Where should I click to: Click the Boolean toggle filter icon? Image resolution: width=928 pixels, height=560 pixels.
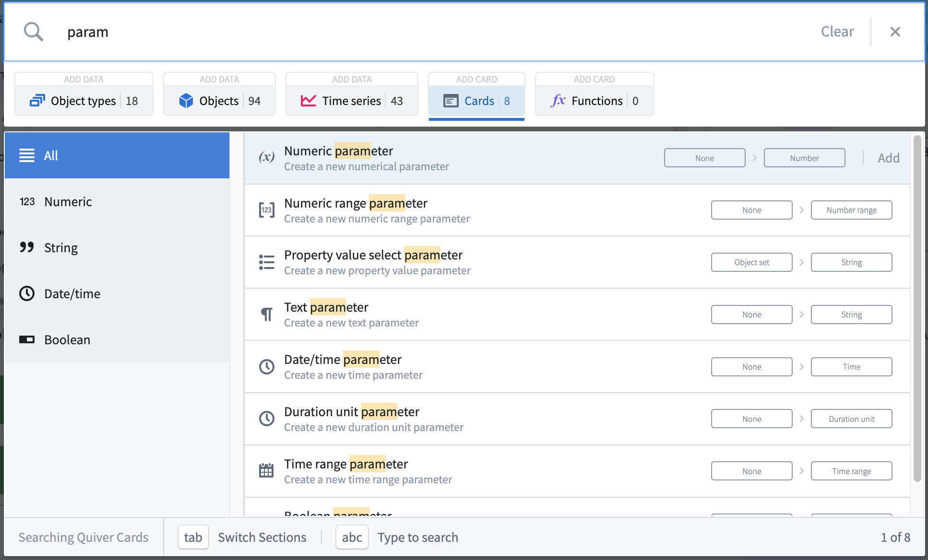[27, 339]
